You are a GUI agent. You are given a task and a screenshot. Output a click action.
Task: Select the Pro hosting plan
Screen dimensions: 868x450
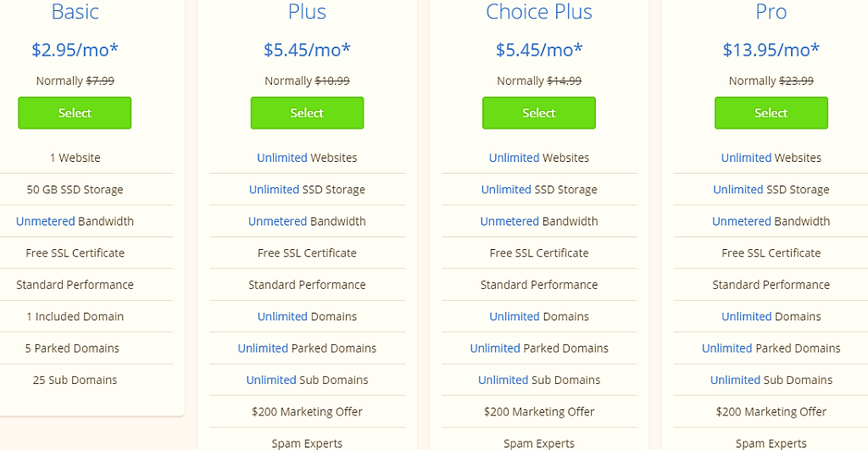[771, 113]
